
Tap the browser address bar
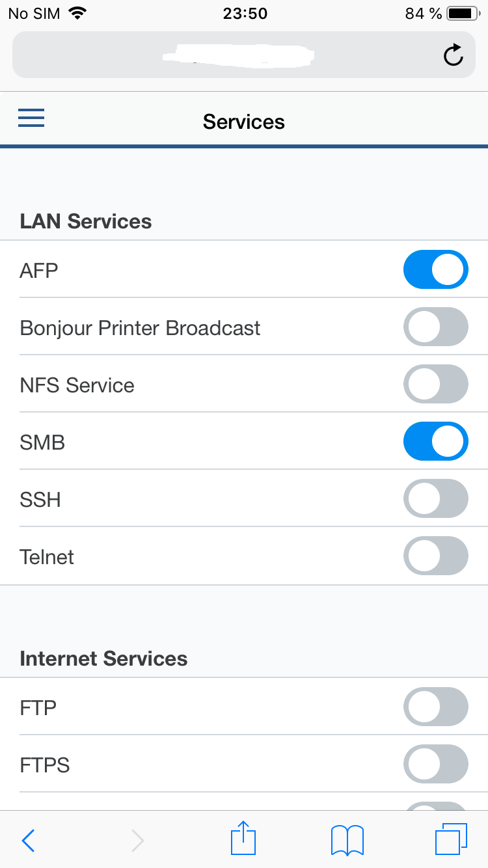(228, 55)
